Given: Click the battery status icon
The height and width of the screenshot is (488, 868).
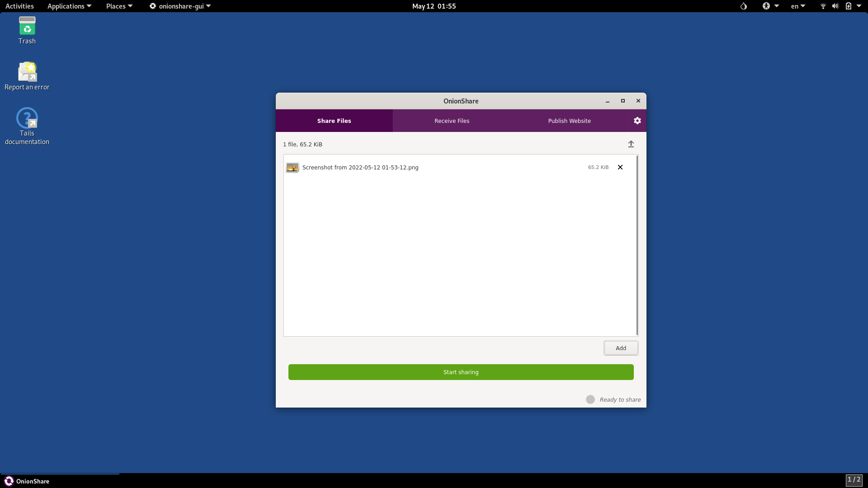Looking at the screenshot, I should click(848, 6).
